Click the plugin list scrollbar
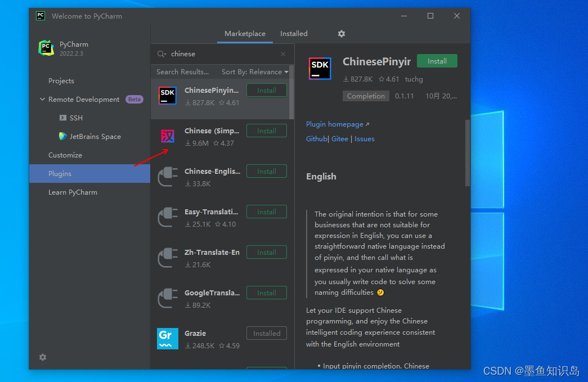 pyautogui.click(x=291, y=92)
